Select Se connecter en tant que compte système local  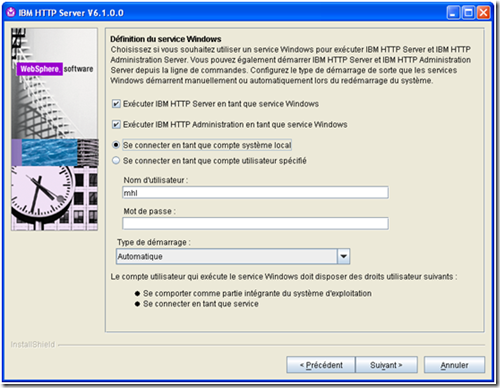click(x=116, y=145)
